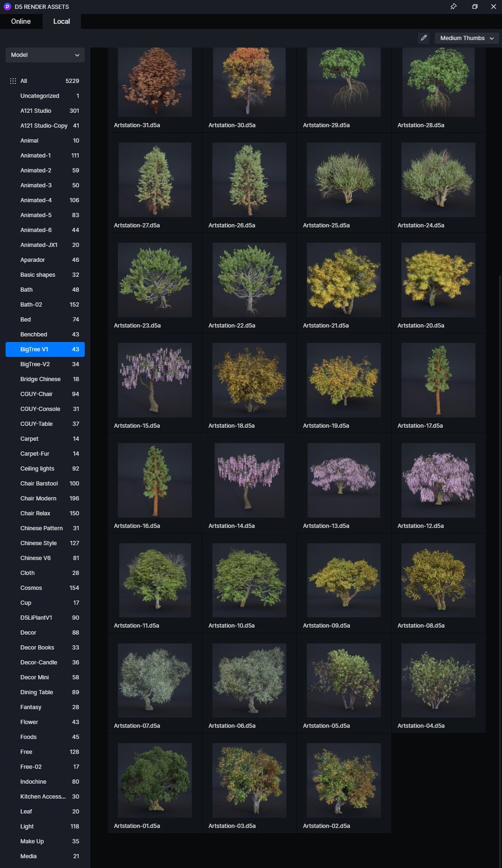The height and width of the screenshot is (868, 502).
Task: Select the Artstation-07 olive tree thumbnail
Action: tap(155, 681)
